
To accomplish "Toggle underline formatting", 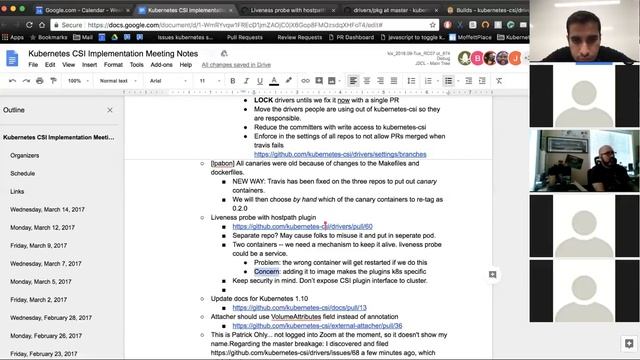I will point(260,81).
